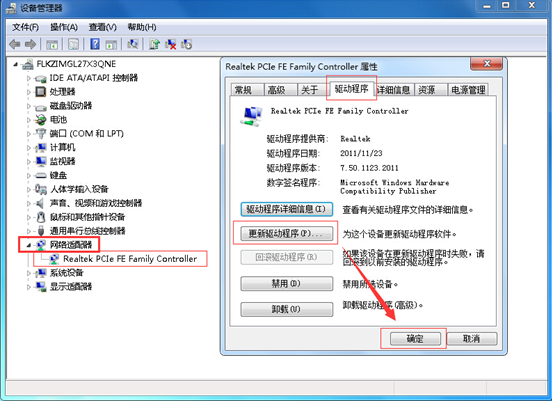This screenshot has height=402, width=552.
Task: Click the keyboard category icon
Action: click(x=41, y=175)
